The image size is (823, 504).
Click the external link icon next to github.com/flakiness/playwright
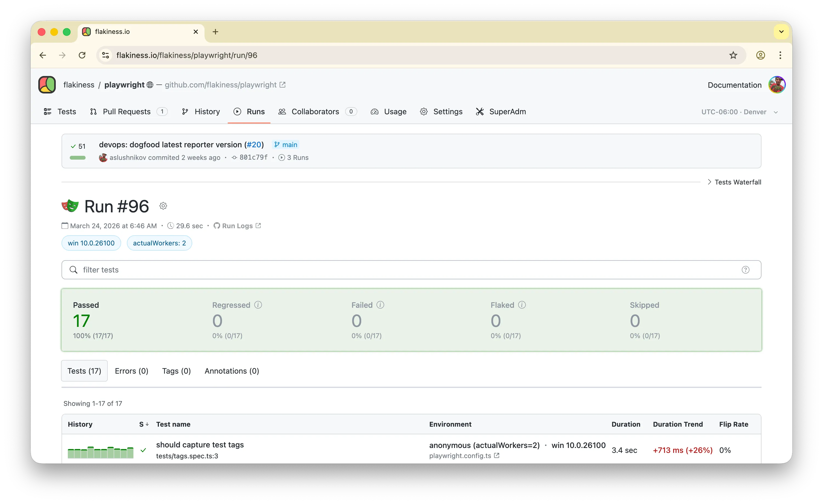(282, 85)
